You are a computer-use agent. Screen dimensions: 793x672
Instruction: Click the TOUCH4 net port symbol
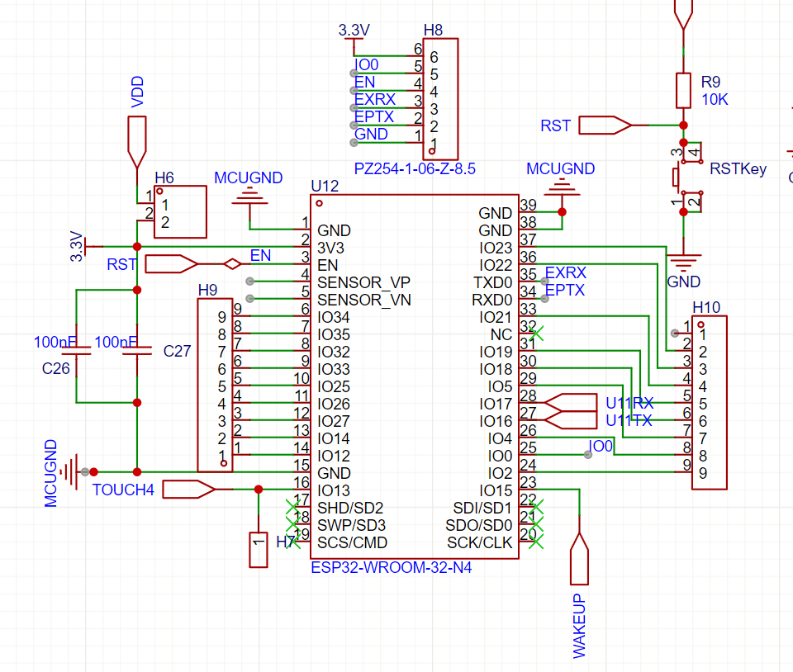pyautogui.click(x=188, y=490)
